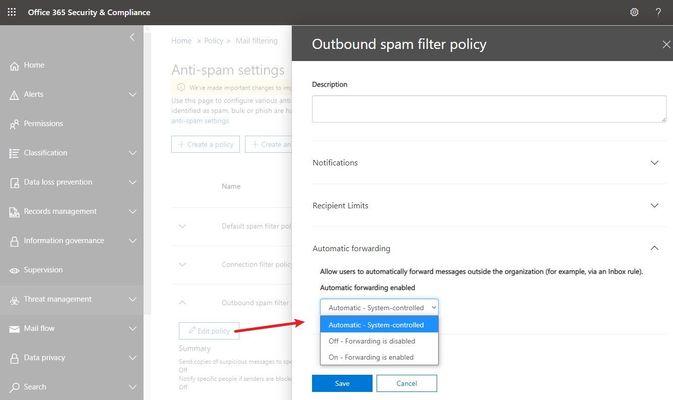Click the Classification list icon

(x=14, y=153)
